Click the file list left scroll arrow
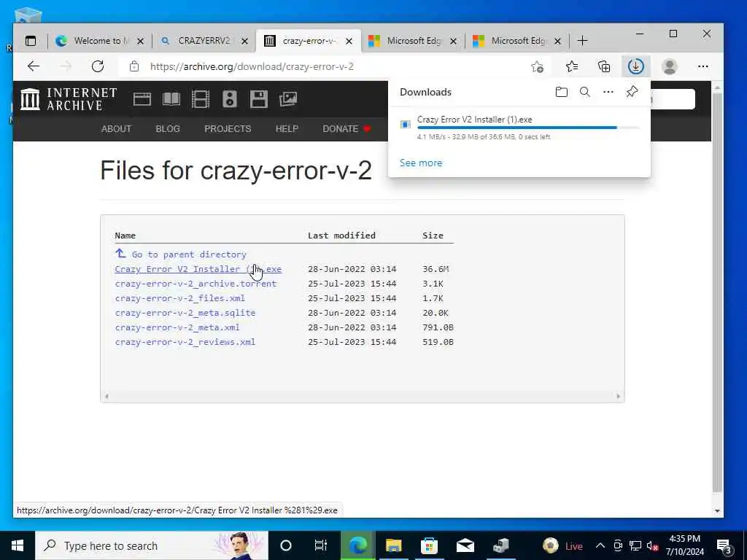The image size is (747, 560). [107, 396]
